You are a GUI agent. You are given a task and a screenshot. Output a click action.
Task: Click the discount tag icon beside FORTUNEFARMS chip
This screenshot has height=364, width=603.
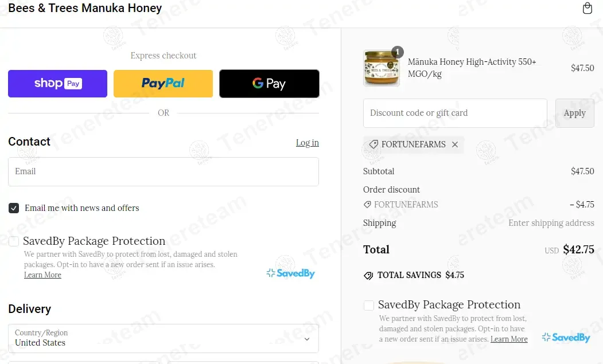point(373,144)
